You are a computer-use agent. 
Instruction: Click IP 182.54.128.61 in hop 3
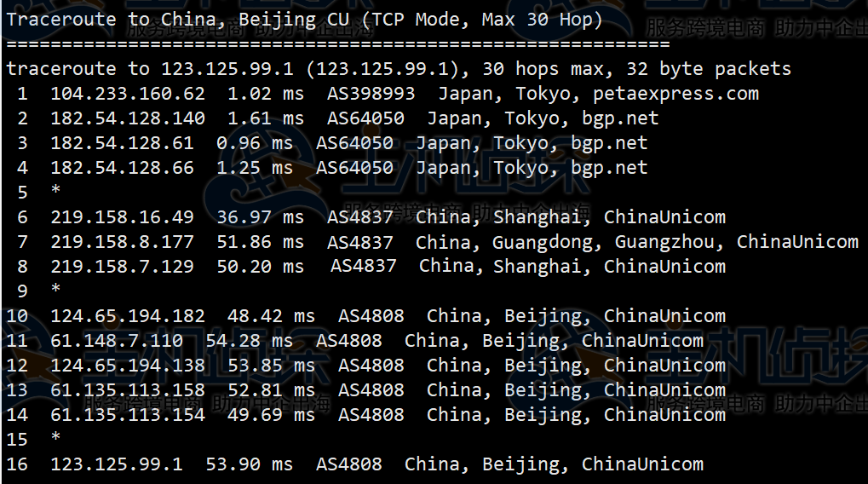[123, 143]
